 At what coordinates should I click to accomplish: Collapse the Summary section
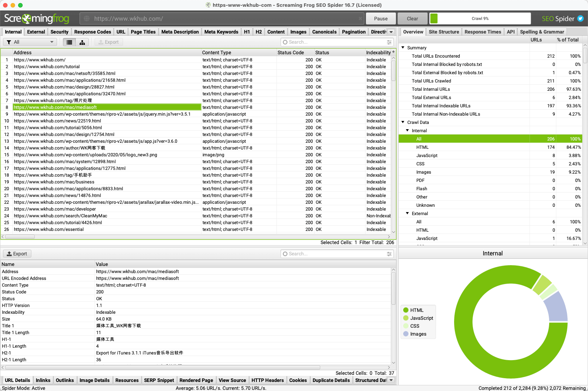pos(403,48)
